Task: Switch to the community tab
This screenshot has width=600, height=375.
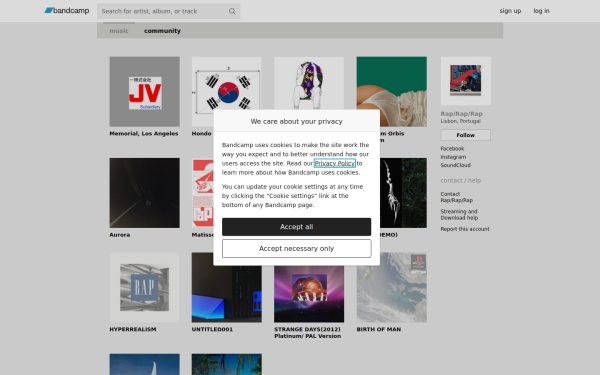Action: (162, 31)
